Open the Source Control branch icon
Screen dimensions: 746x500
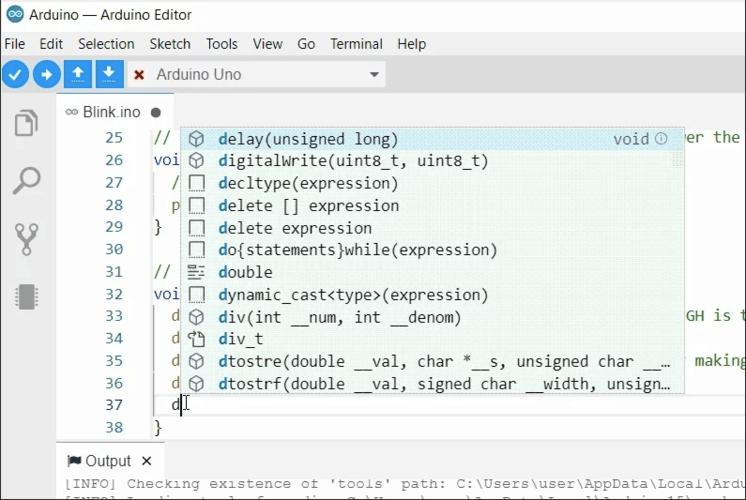coord(26,239)
